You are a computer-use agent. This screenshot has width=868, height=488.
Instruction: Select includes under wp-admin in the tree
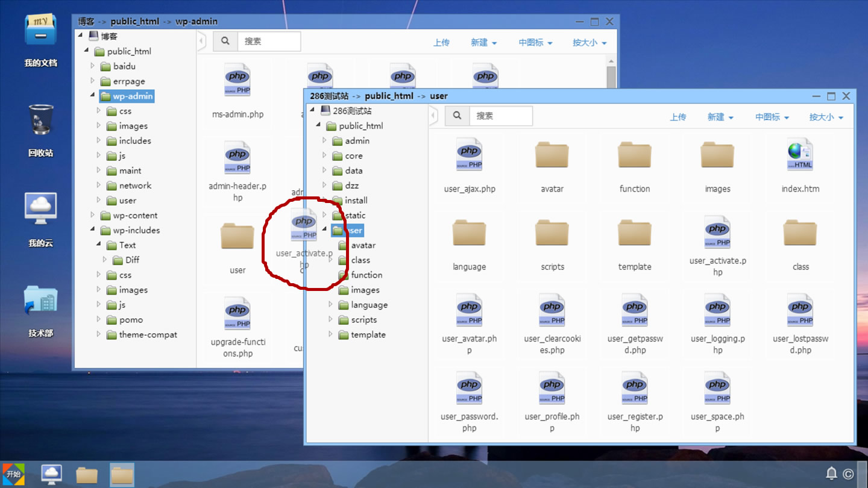click(135, 140)
